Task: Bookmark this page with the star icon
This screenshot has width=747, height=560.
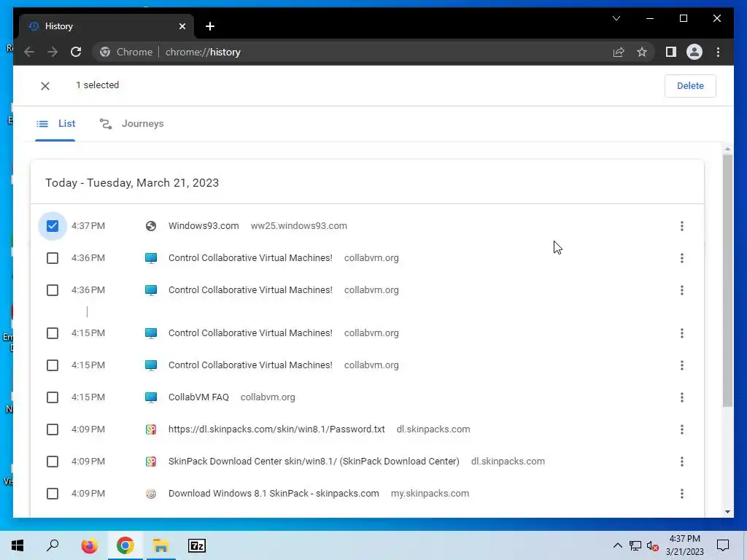Action: [642, 52]
